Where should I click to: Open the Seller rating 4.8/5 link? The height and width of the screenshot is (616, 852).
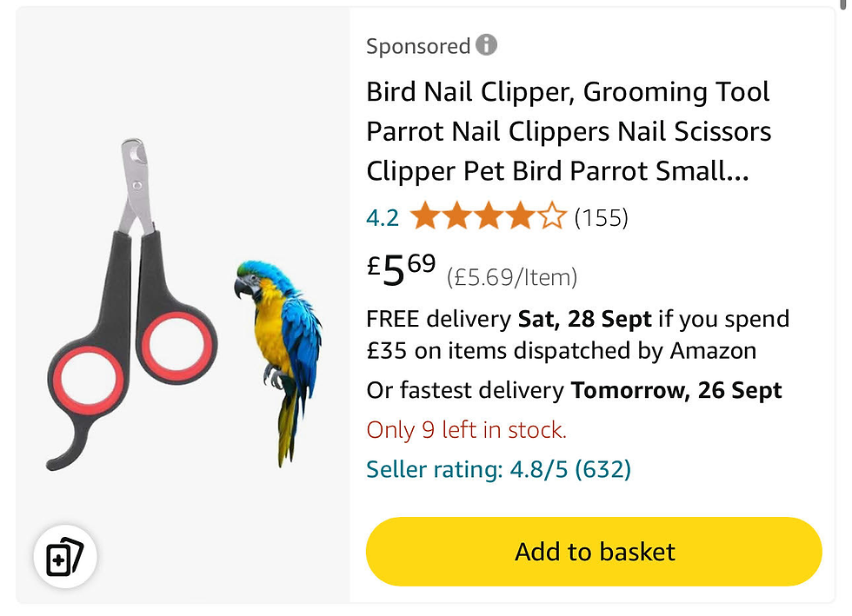point(499,469)
